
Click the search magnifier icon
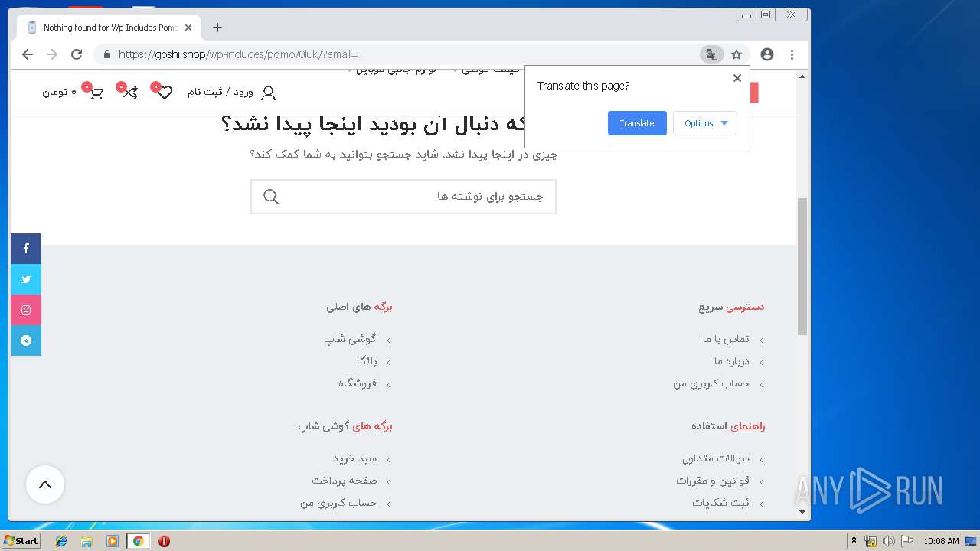[x=271, y=197]
